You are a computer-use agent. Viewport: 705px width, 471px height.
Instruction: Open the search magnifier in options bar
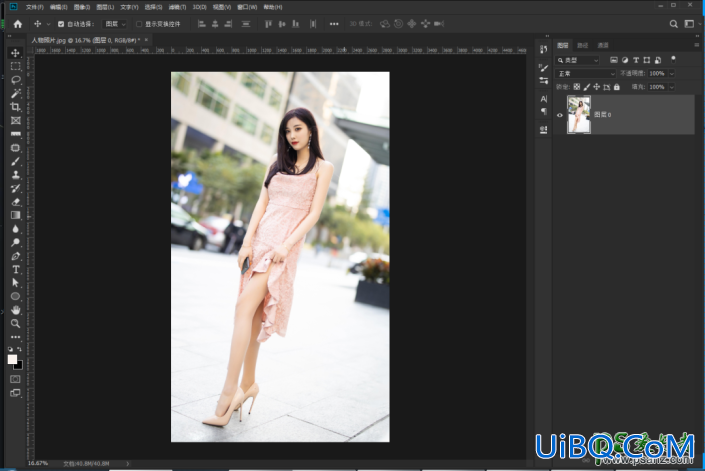coord(673,24)
